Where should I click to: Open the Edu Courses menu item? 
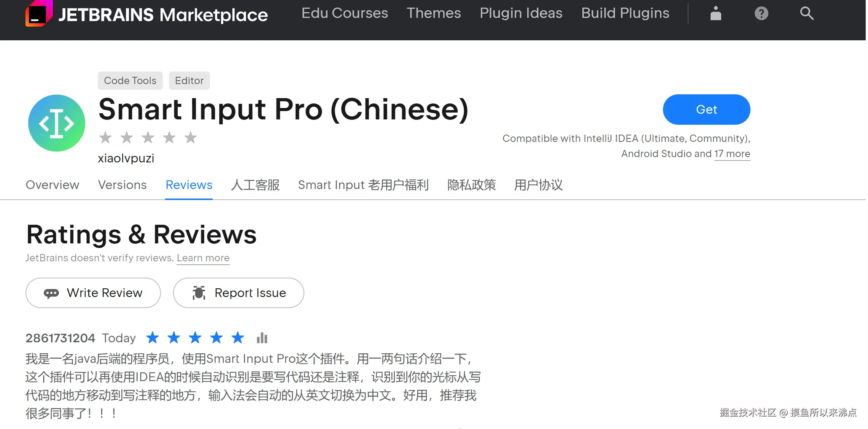pos(345,13)
